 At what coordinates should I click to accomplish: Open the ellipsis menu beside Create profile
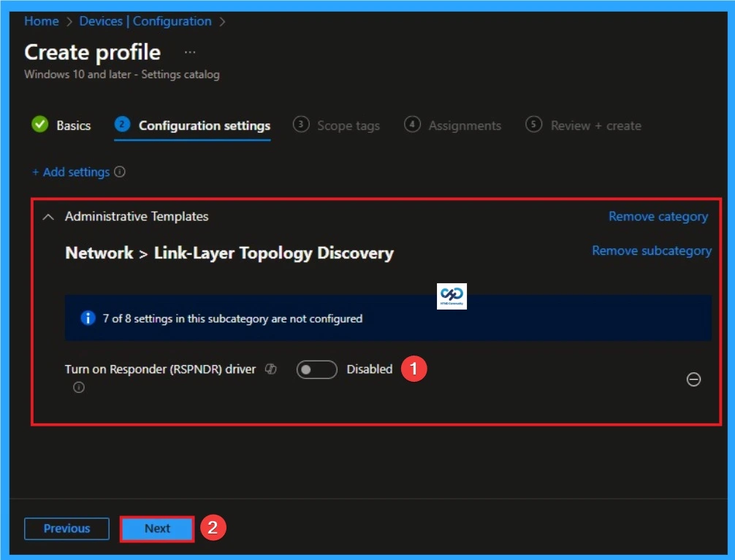coord(189,50)
